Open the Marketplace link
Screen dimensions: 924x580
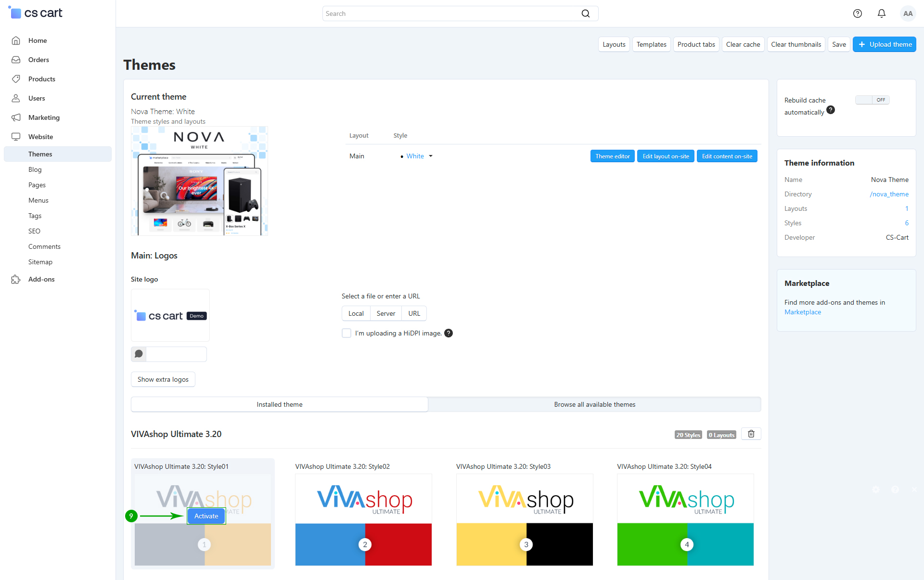[x=802, y=312]
